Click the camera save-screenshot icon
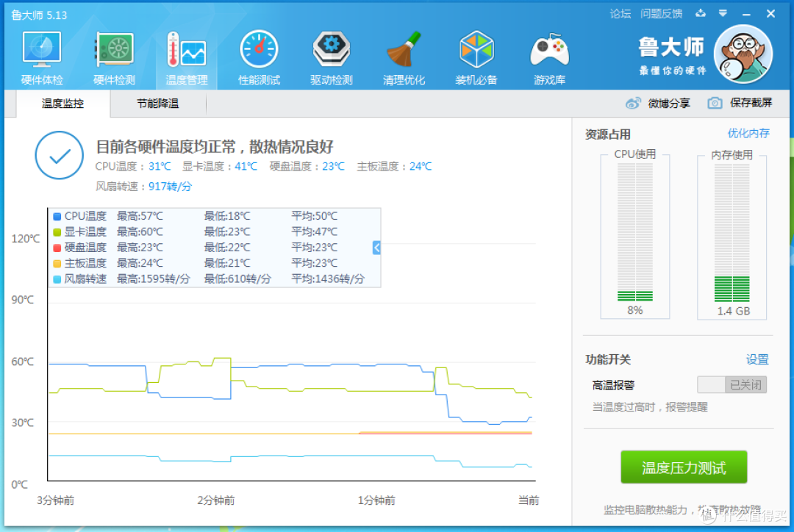Viewport: 794px width, 532px height. pos(715,104)
